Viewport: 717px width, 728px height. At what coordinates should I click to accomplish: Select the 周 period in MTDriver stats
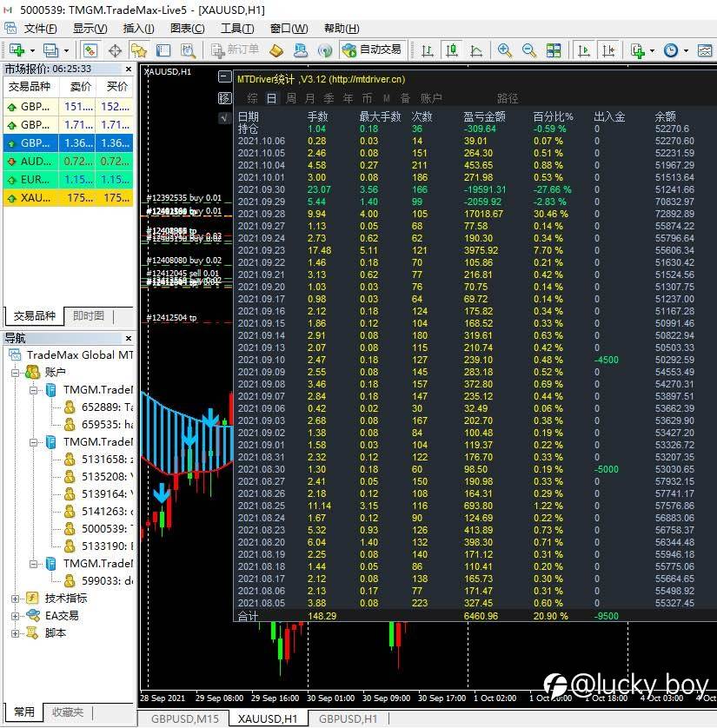tap(291, 98)
